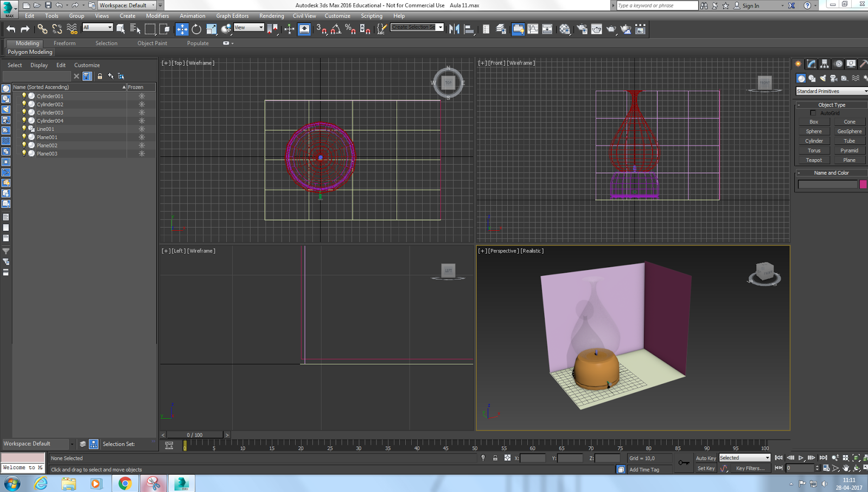Switch to the Hierarchy command panel
This screenshot has height=492, width=868.
tap(825, 64)
